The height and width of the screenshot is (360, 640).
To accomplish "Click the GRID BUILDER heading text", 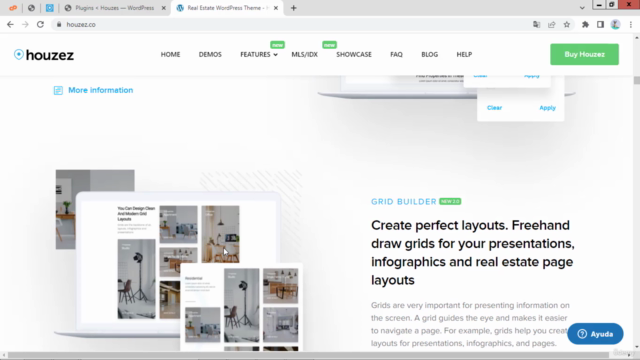I will (404, 202).
